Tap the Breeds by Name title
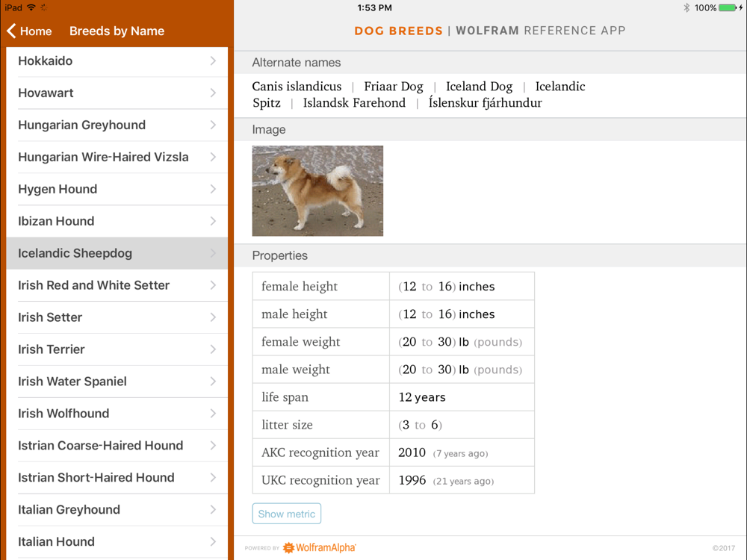This screenshot has width=747, height=560. (x=117, y=31)
